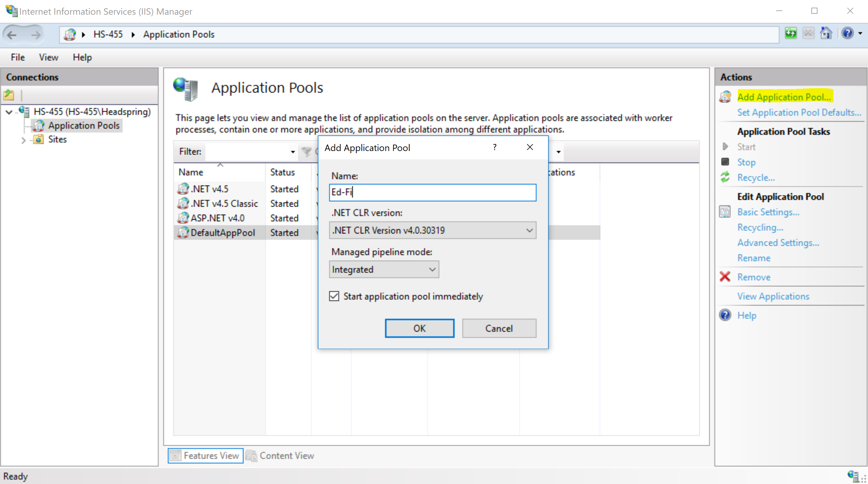Click the View Applications link
The height and width of the screenshot is (484, 868).
(x=773, y=296)
